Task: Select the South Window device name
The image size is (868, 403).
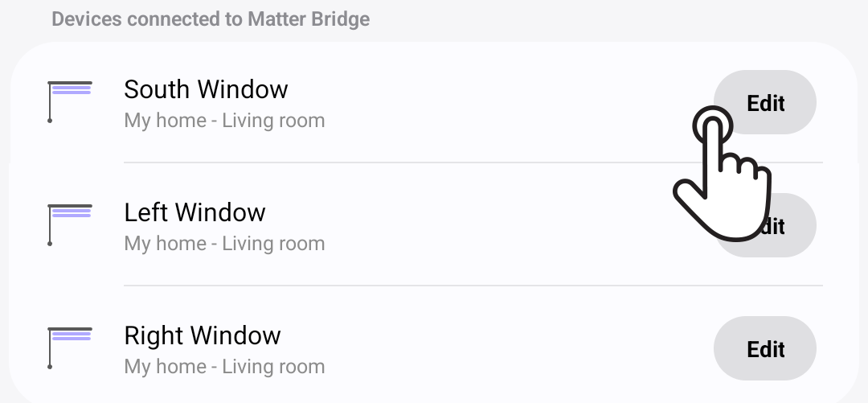Action: pos(206,89)
